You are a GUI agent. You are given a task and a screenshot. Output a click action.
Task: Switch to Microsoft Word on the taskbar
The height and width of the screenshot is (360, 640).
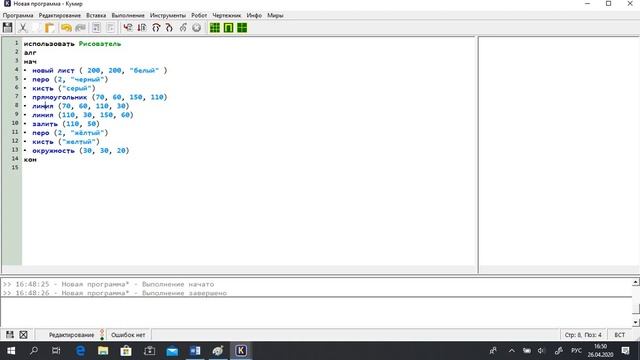tap(195, 351)
